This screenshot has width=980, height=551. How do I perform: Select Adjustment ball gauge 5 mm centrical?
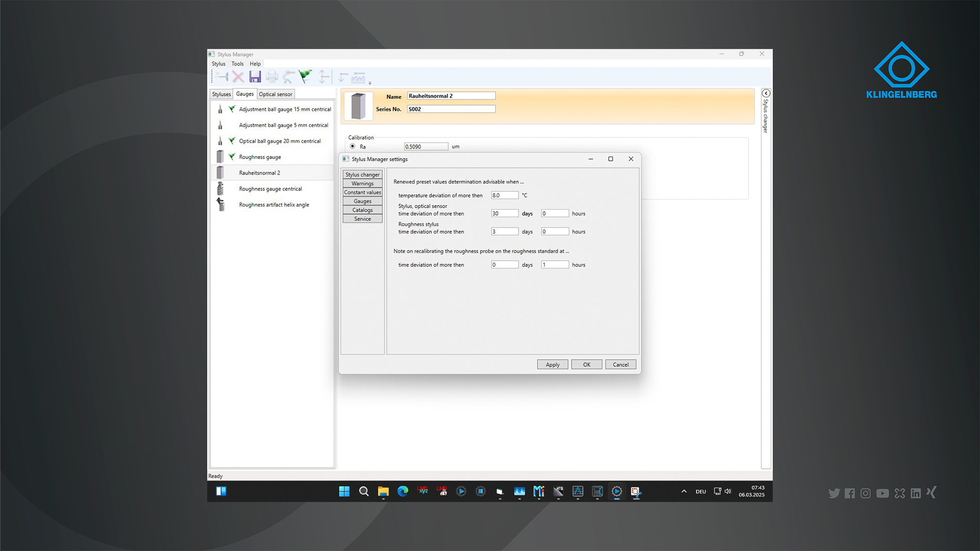(273, 125)
